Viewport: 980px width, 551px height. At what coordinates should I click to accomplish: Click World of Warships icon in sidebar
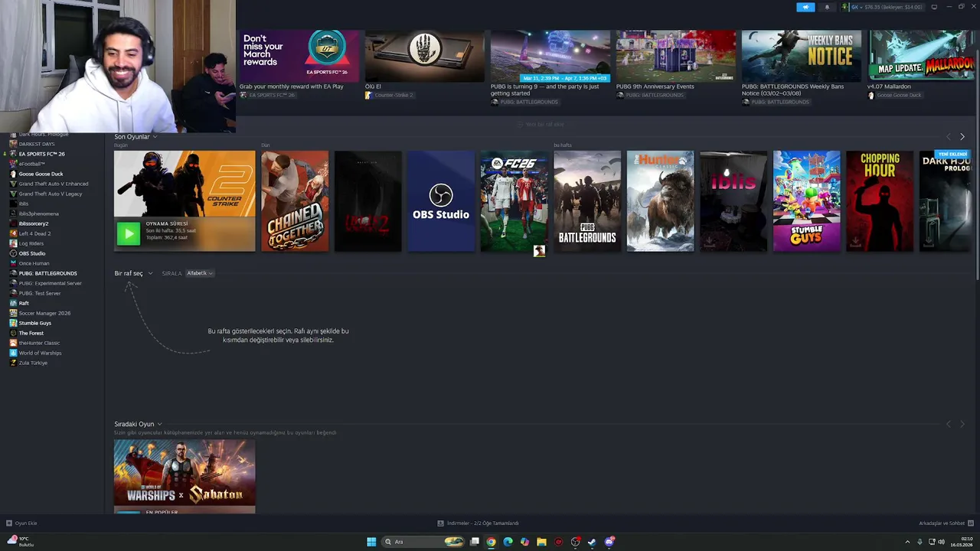click(x=13, y=353)
